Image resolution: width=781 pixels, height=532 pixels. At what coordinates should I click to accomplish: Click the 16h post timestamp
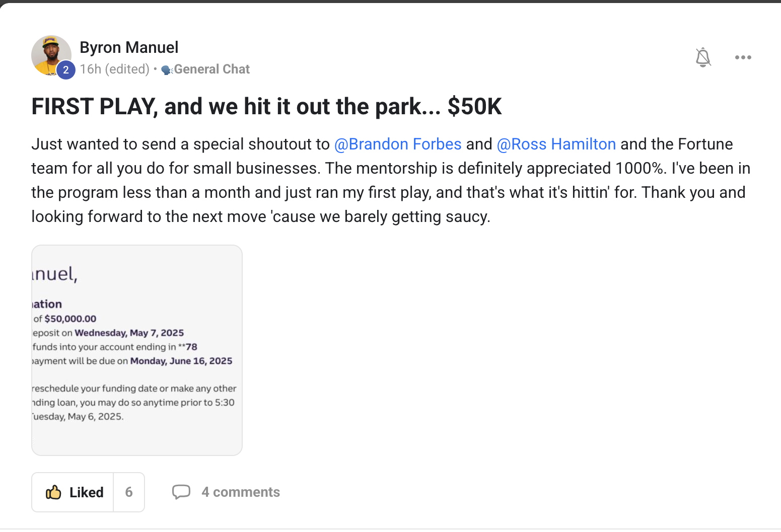[91, 69]
